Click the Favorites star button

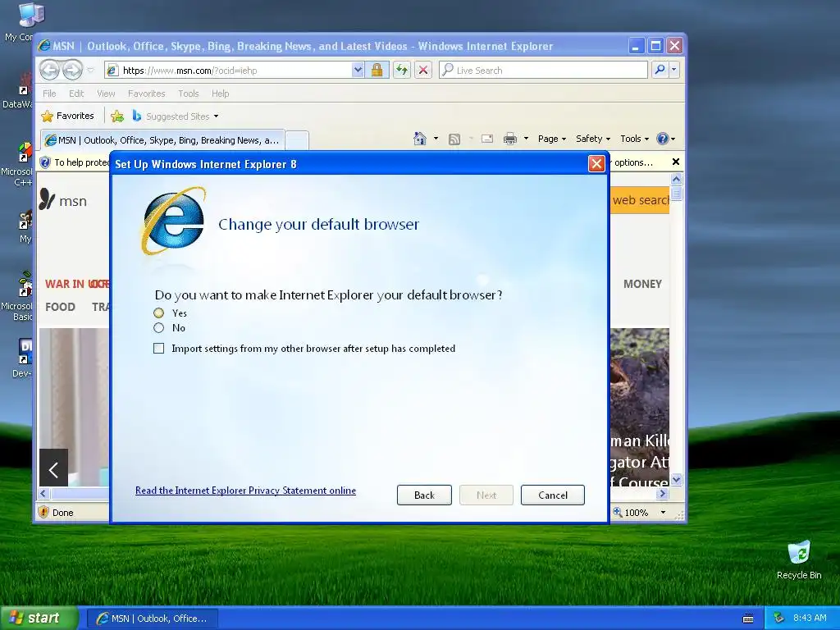pyautogui.click(x=68, y=116)
